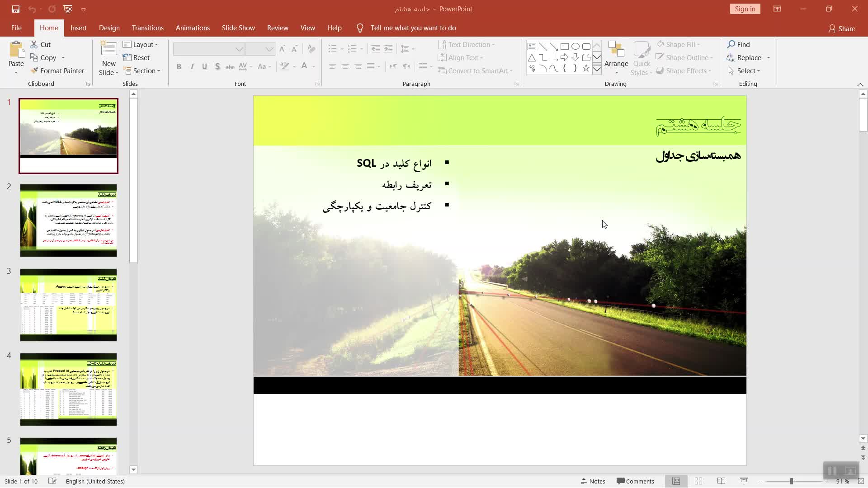
Task: Click the Format Painter brush
Action: pyautogui.click(x=34, y=70)
